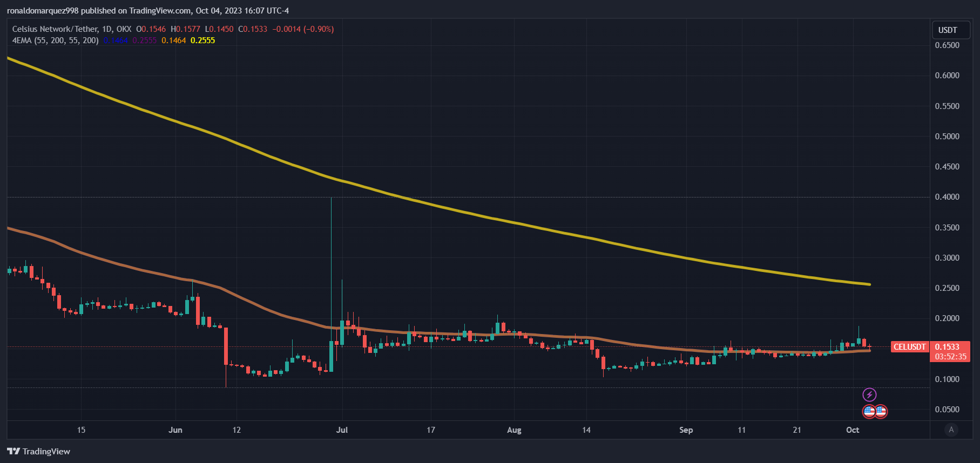
Task: Click the blue 0.1464 EMA value
Action: click(x=116, y=40)
